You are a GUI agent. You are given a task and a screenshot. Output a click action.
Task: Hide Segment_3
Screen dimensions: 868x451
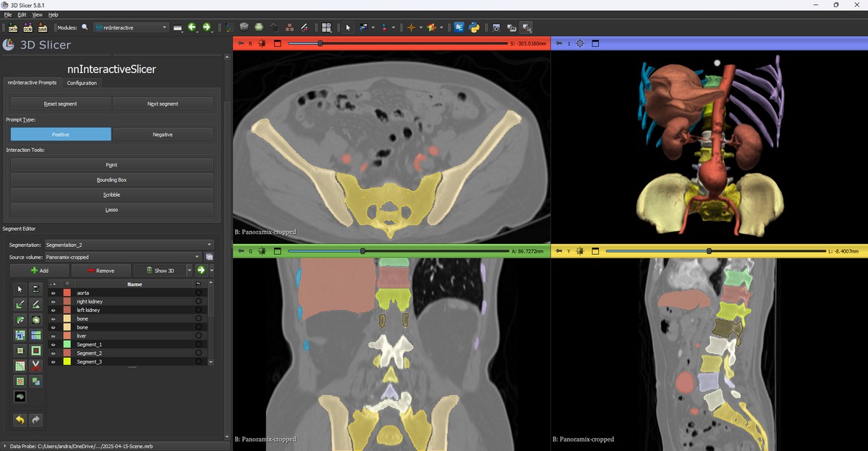tap(53, 362)
